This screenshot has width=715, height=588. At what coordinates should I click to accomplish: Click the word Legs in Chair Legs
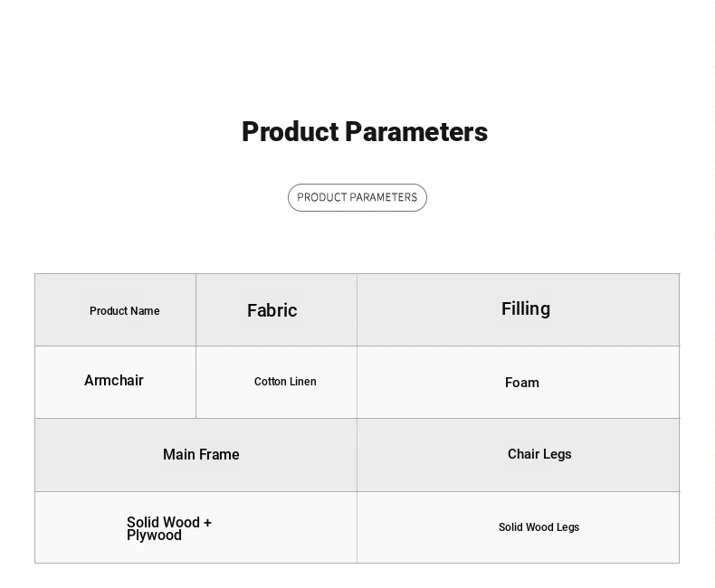coord(558,454)
